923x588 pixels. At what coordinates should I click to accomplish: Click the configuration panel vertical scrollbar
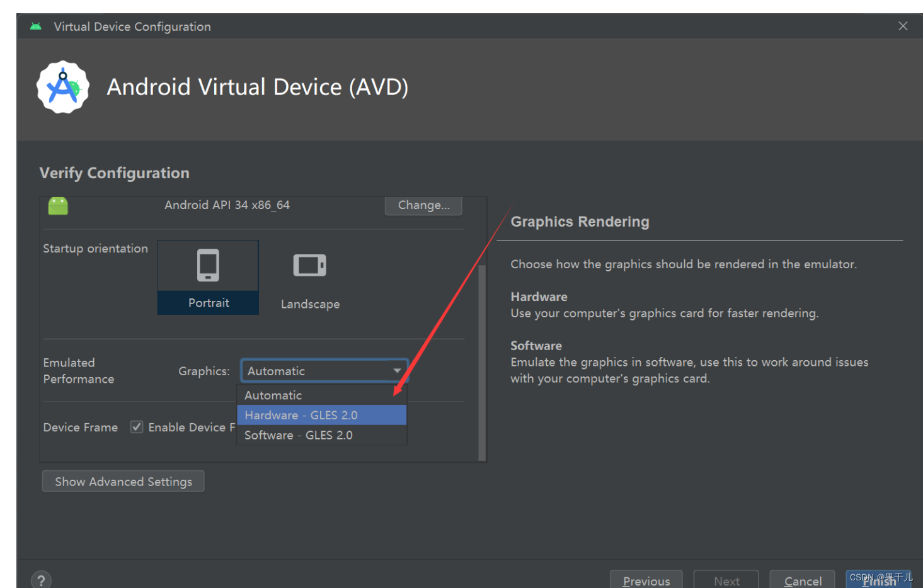pos(482,363)
